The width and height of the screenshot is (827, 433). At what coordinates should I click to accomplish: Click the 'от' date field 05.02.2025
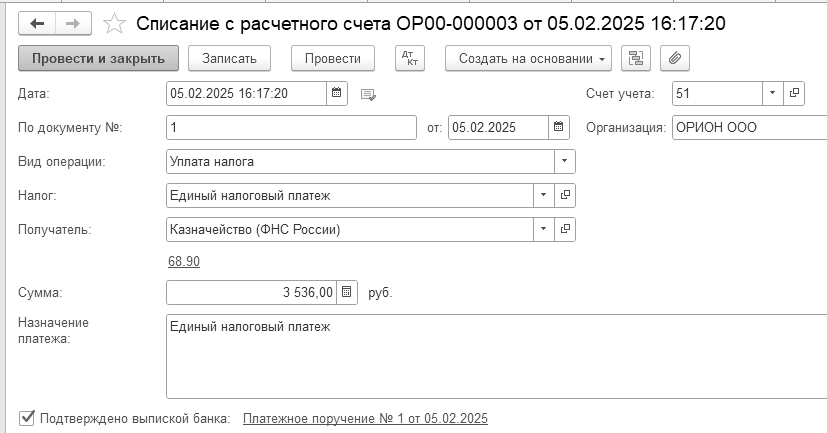[498, 128]
